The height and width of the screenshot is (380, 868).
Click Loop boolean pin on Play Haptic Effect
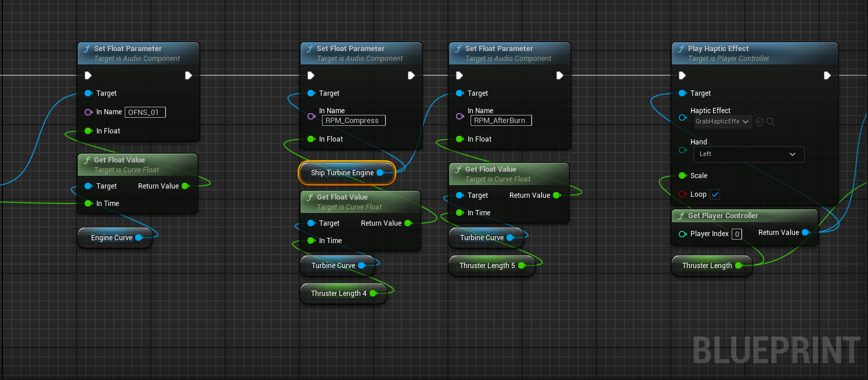[682, 194]
